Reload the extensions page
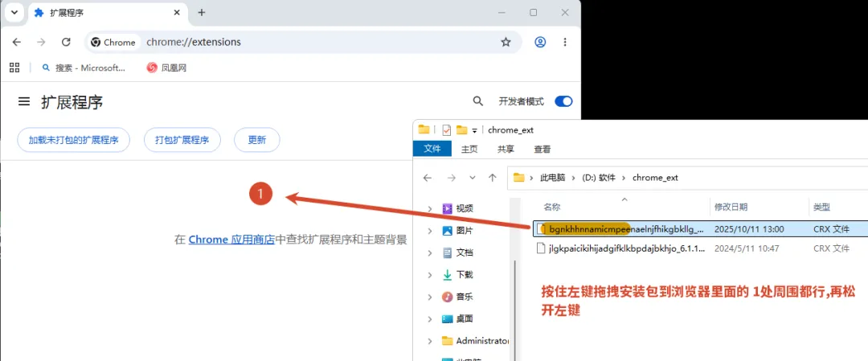 click(66, 42)
